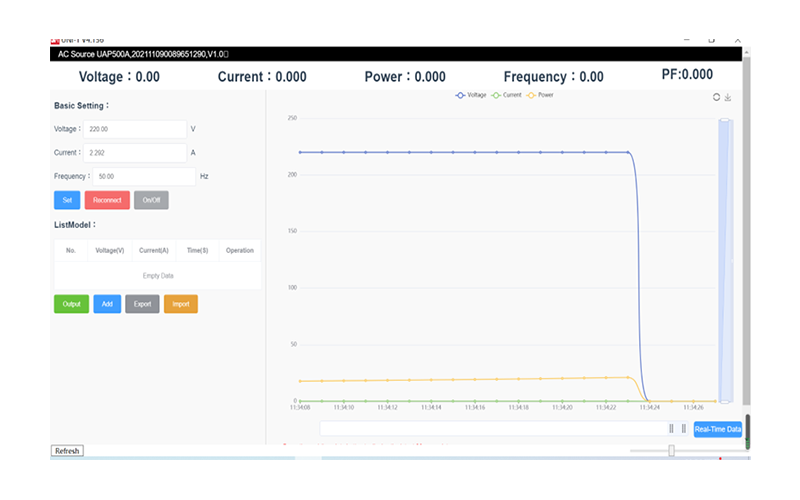Click the left zoom handle on the timeline bar
Screen dimensions: 800x500
point(672,428)
